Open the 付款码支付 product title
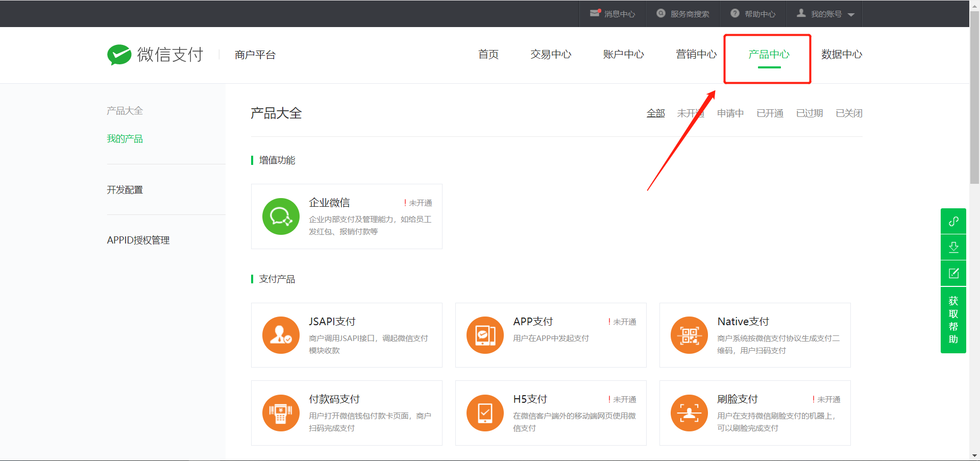This screenshot has height=461, width=980. (x=334, y=399)
